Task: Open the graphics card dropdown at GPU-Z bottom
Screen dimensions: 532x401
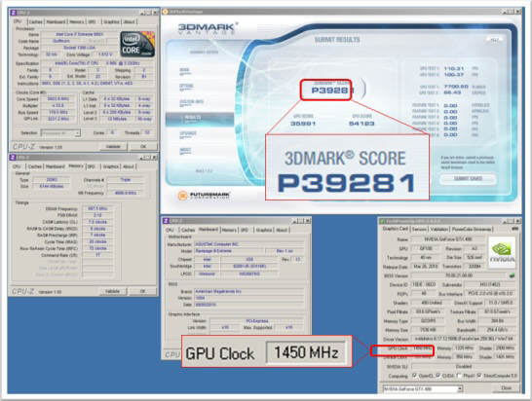Action: [x=423, y=388]
